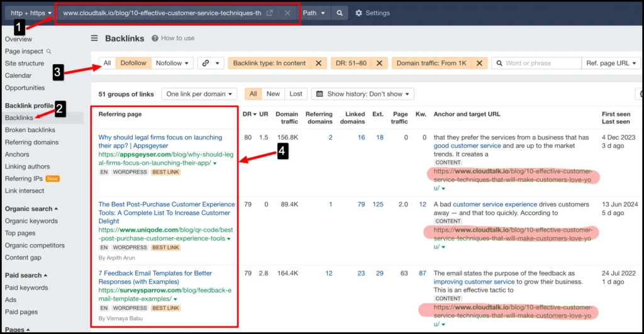Open Link intersect in the sidebar

tap(25, 191)
